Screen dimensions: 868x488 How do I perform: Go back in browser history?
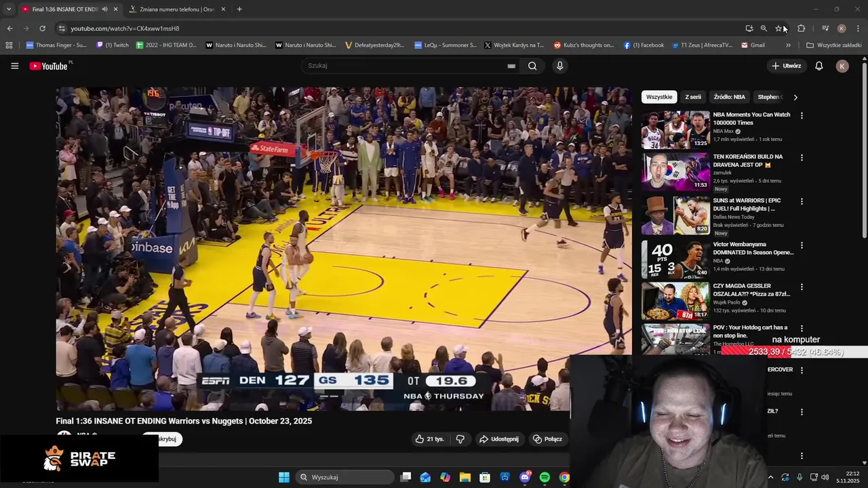[x=9, y=28]
